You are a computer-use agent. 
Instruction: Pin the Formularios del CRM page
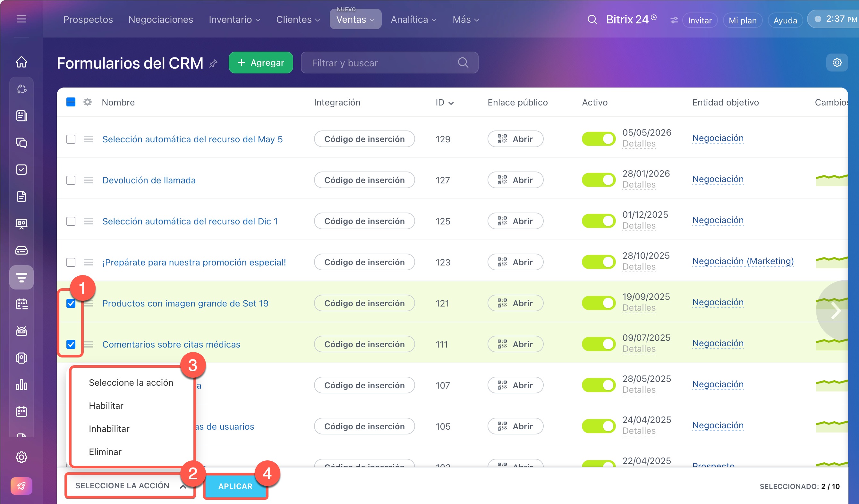pyautogui.click(x=213, y=63)
